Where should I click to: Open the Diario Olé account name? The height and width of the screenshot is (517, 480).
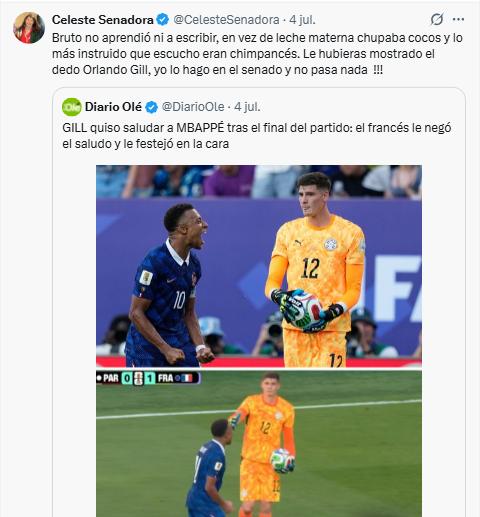(x=113, y=107)
